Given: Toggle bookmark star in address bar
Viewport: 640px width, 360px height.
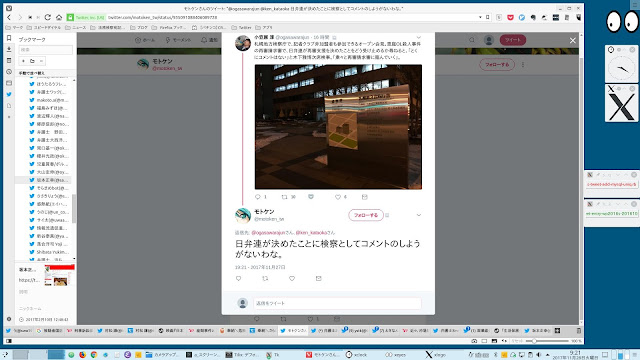Looking at the screenshot, I should click(x=488, y=17).
